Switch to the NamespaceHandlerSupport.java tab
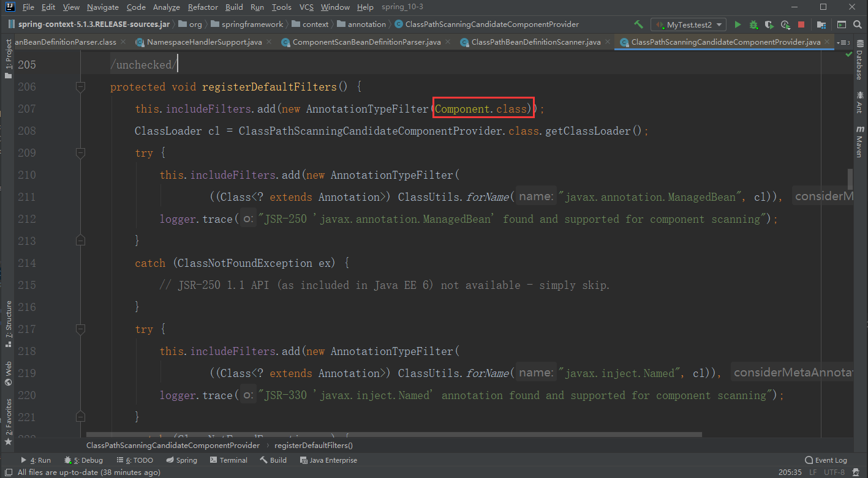 tap(205, 42)
